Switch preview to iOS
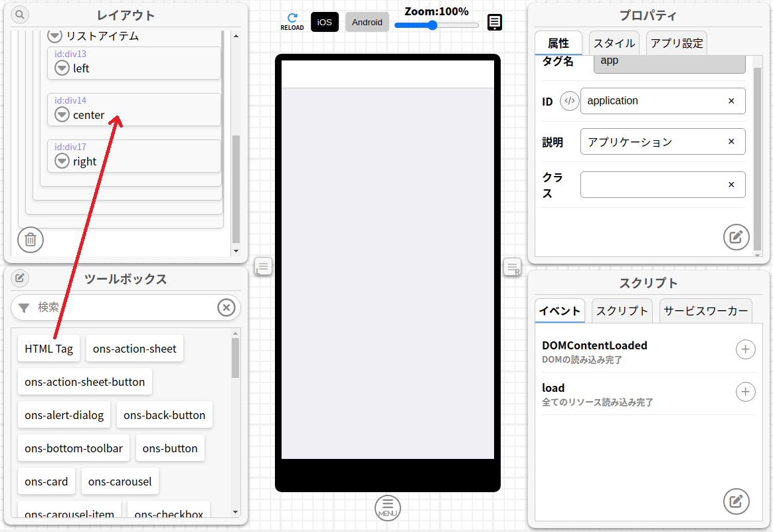Viewport: 773px width, 532px height. click(x=325, y=22)
